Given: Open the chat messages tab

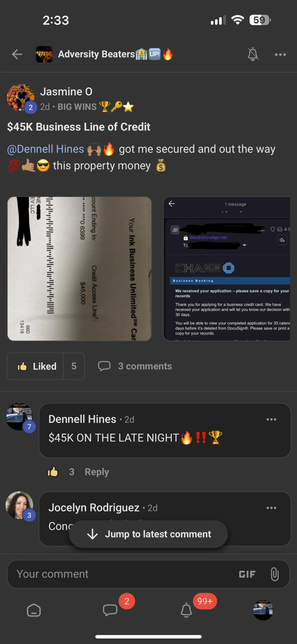Looking at the screenshot, I should click(x=110, y=610).
